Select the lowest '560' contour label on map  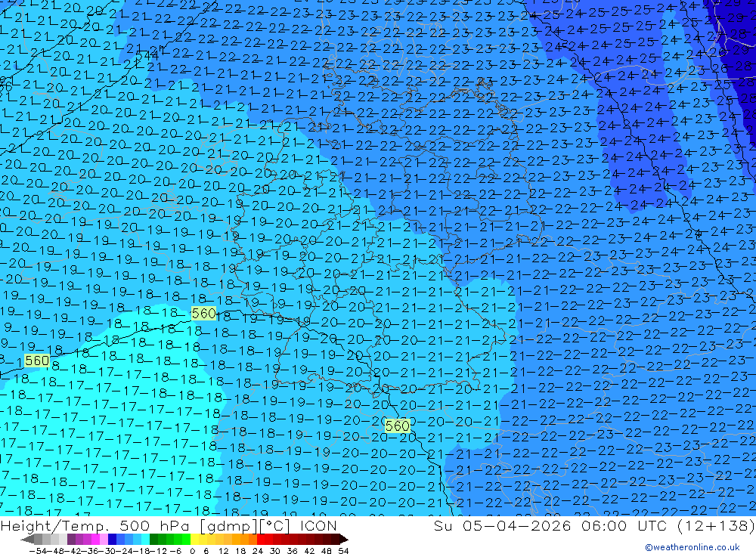(x=398, y=426)
